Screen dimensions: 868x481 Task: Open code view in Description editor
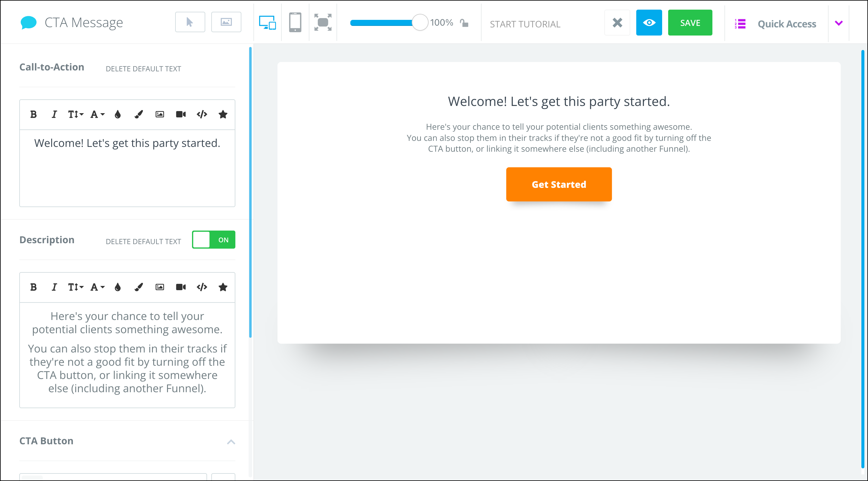tap(202, 287)
